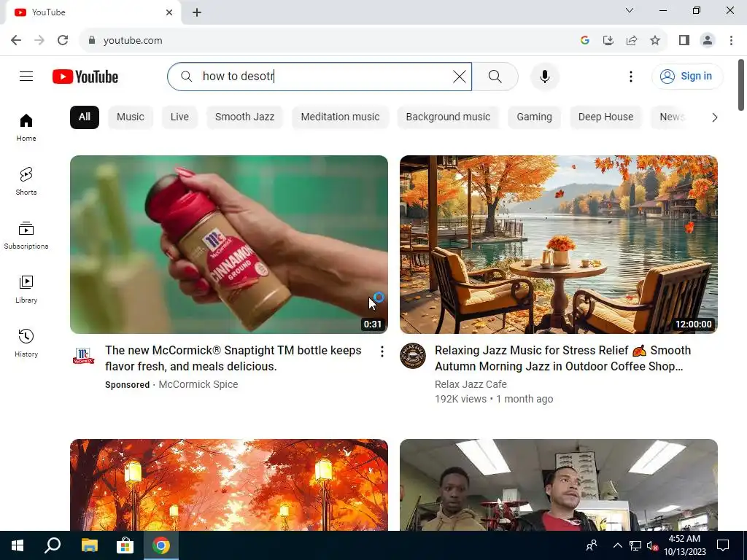Click the install app icon in address bar
The width and height of the screenshot is (747, 560).
(x=608, y=40)
